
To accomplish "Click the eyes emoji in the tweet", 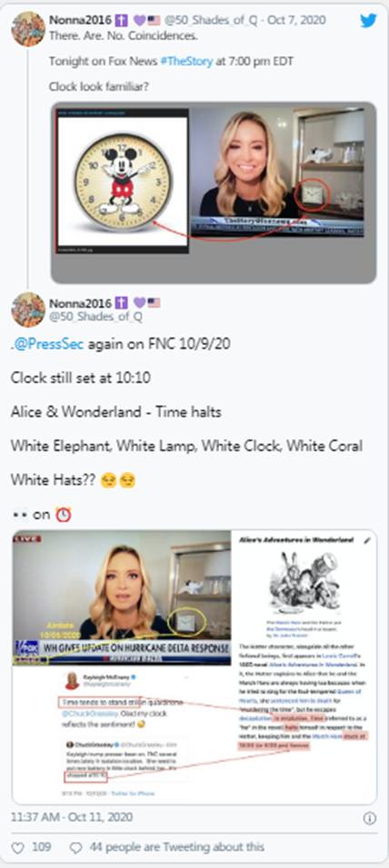I will pos(20,515).
